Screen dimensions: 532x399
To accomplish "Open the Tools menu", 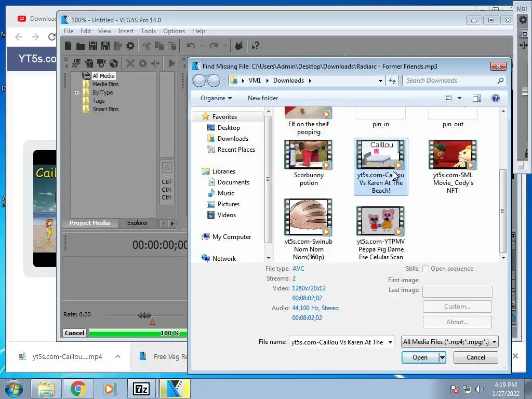I will [148, 31].
